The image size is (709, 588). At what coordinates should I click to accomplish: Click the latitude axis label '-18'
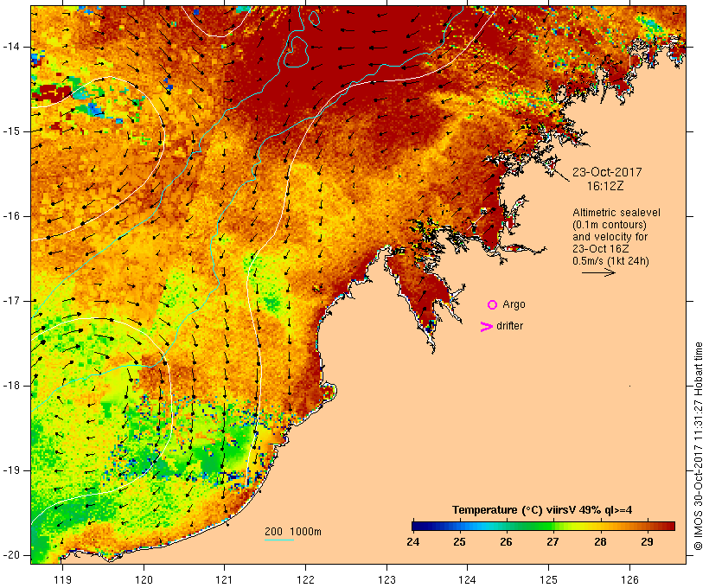pos(11,386)
